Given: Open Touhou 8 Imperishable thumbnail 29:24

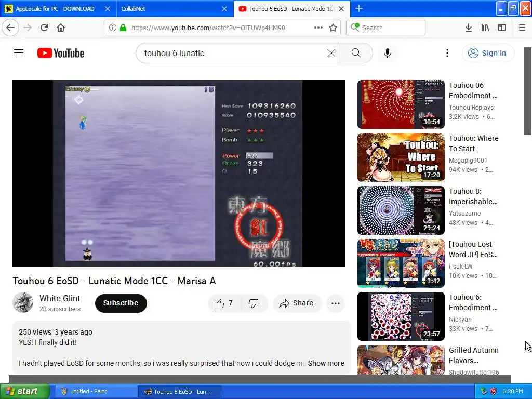Looking at the screenshot, I should pos(401,210).
